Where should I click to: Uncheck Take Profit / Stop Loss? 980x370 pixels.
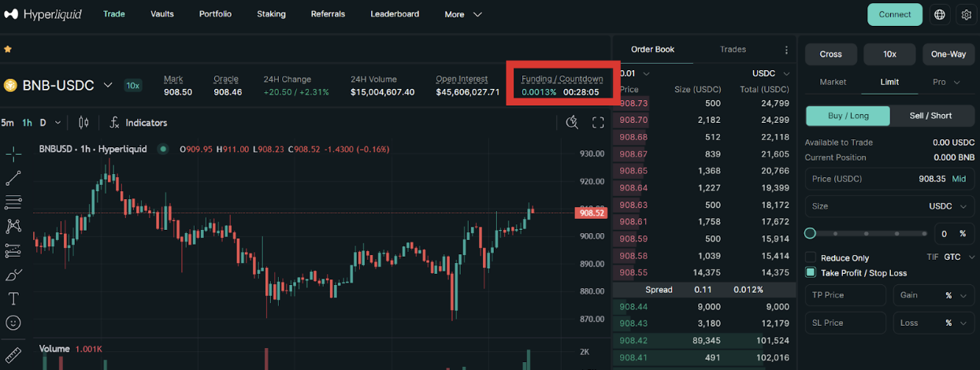coord(811,272)
